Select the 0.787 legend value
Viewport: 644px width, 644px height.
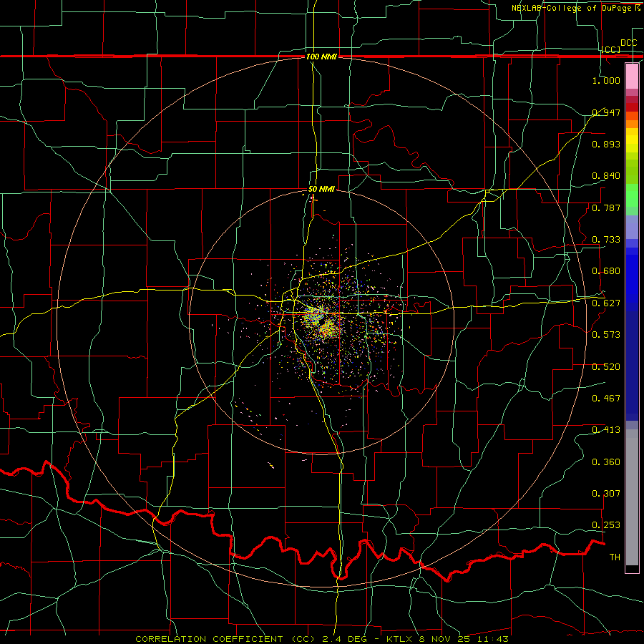coord(606,208)
